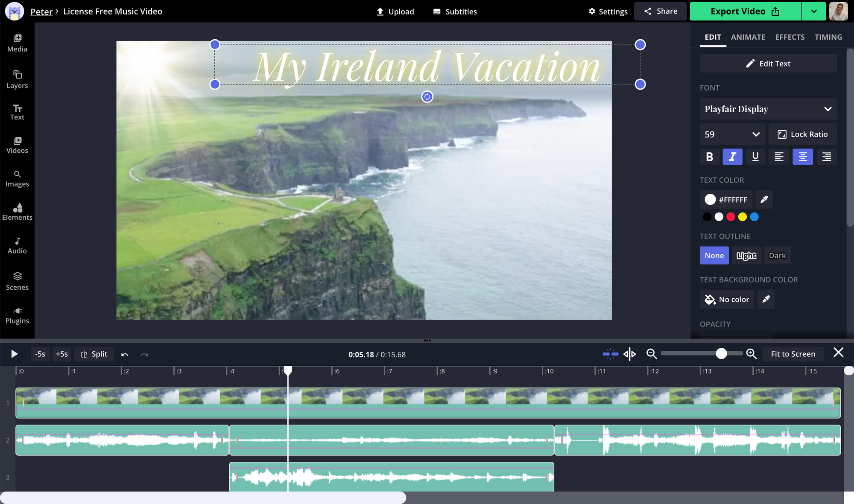Toggle bold text formatting
The height and width of the screenshot is (504, 854).
click(709, 157)
